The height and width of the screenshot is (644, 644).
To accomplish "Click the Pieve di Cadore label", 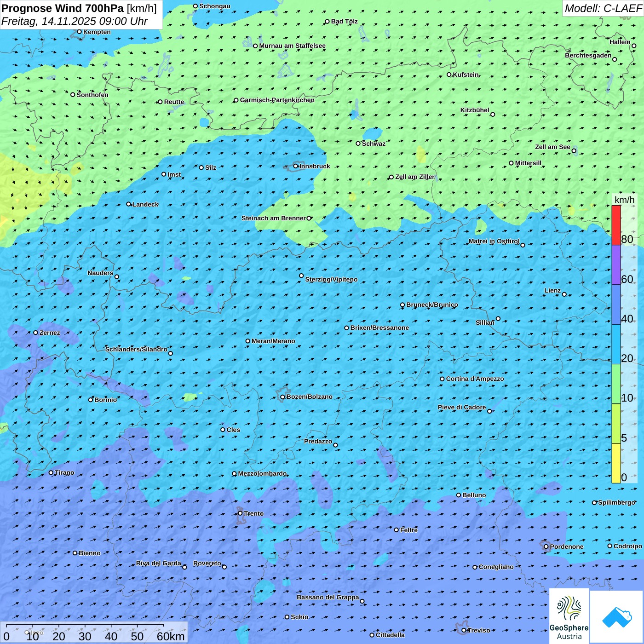I will coord(462,407).
